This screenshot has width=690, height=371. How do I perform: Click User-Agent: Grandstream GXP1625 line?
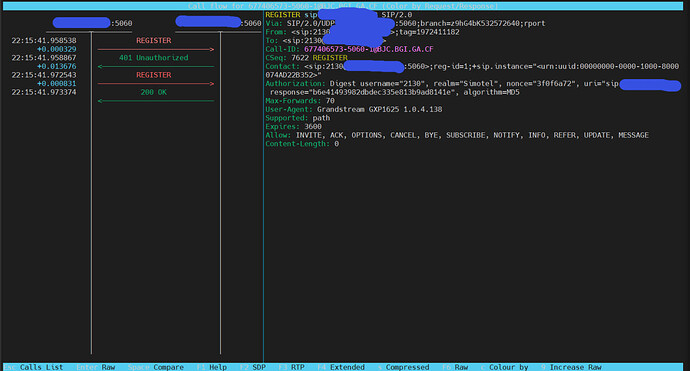pyautogui.click(x=354, y=109)
